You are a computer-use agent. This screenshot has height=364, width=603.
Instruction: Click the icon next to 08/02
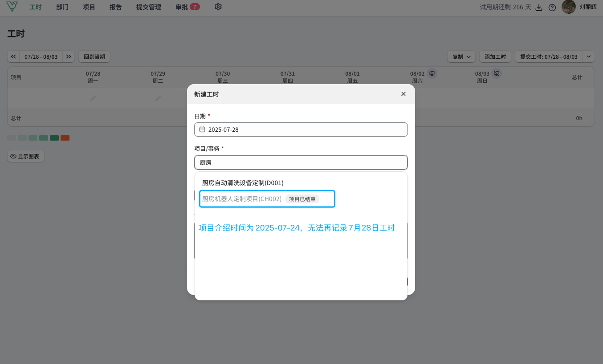click(x=432, y=73)
